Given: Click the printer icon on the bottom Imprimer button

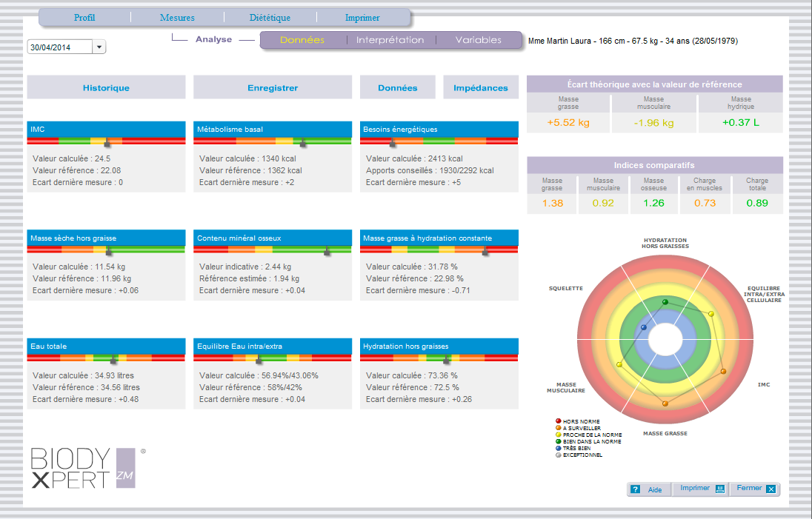Looking at the screenshot, I should (720, 489).
